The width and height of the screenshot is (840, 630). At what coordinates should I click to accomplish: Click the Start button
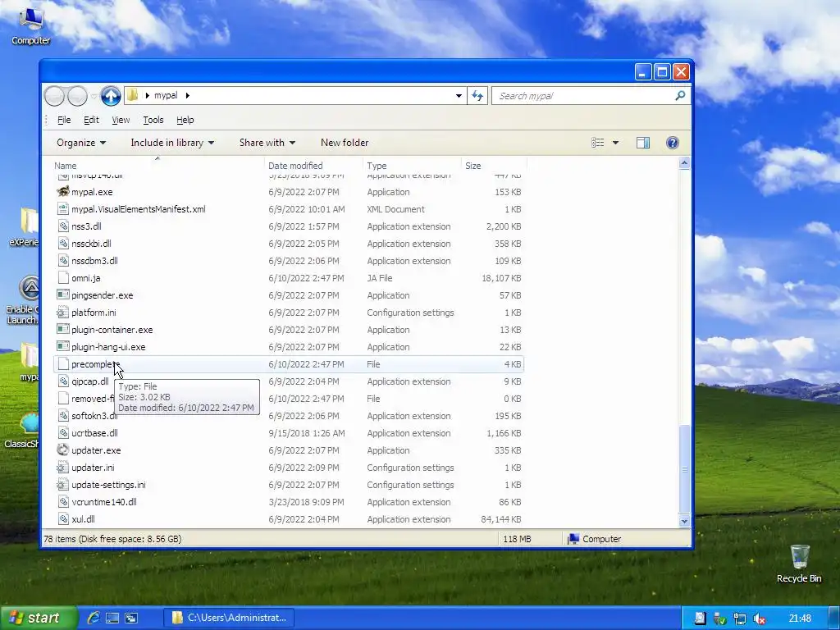tap(38, 618)
